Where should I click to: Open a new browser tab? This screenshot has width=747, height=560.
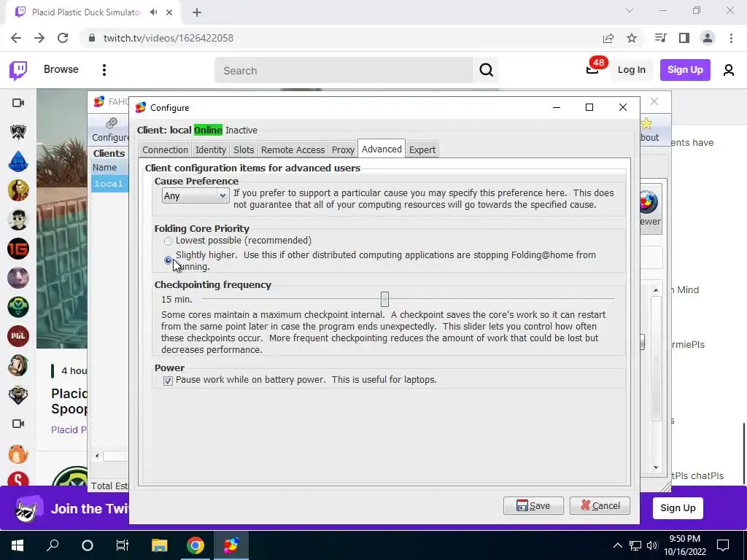click(x=197, y=13)
